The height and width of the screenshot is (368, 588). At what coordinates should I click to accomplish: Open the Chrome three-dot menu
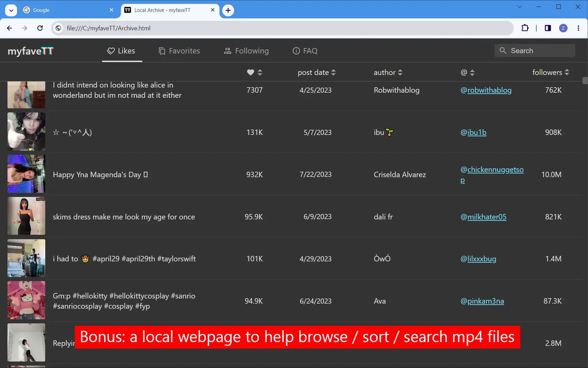578,28
